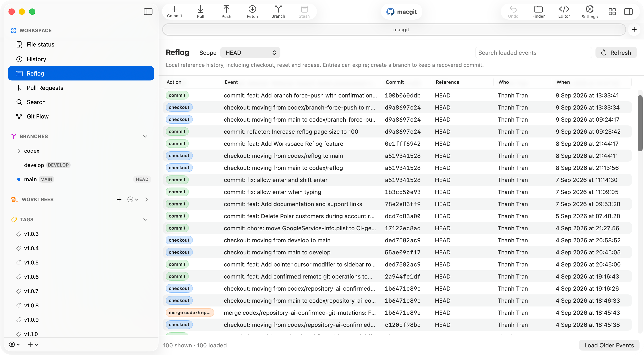Screen dimensions: 644x355
Task: Select the macgit repository tab
Action: coord(394,30)
